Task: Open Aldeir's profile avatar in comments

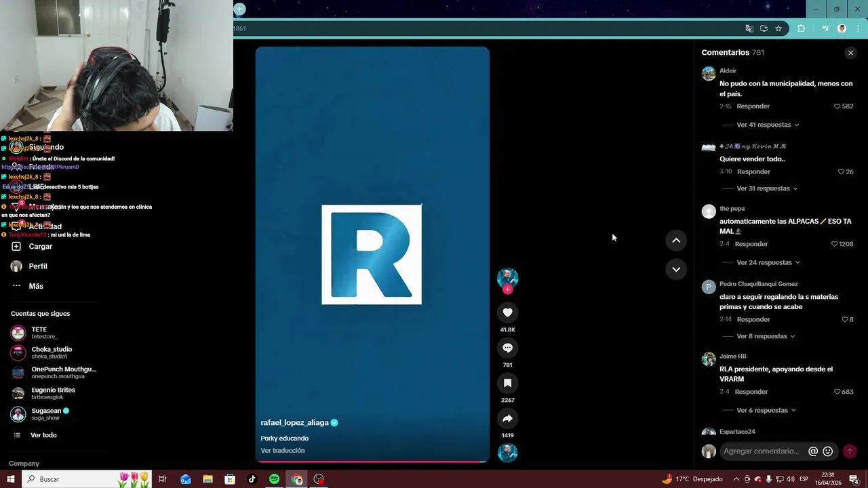Action: point(709,74)
